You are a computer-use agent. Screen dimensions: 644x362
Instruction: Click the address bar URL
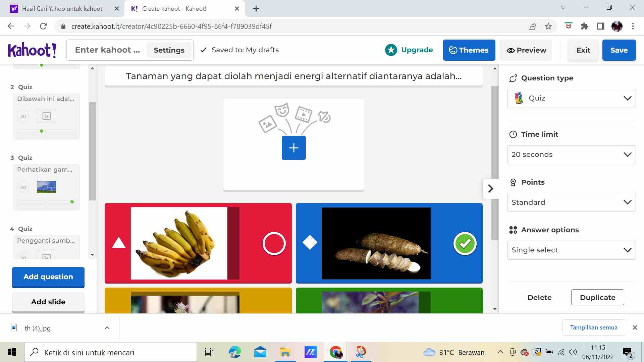click(x=171, y=26)
